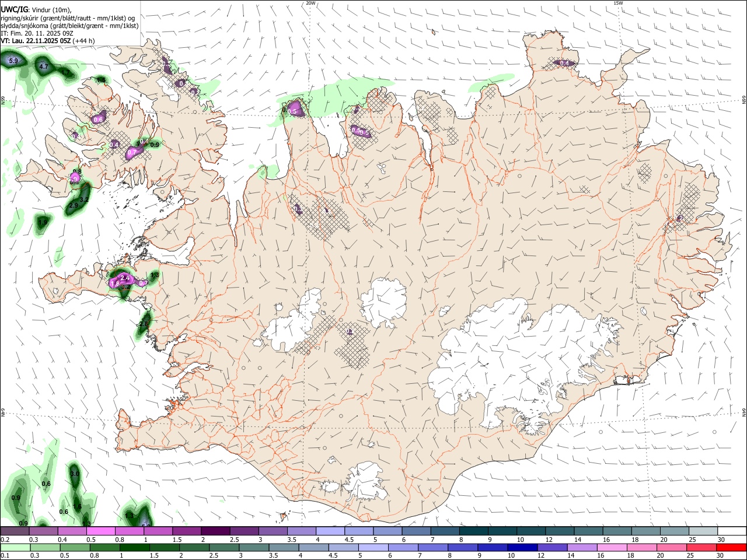Pick the rain scale 10–12 deepest blue swatch
This screenshot has width=747, height=560.
click(x=522, y=548)
